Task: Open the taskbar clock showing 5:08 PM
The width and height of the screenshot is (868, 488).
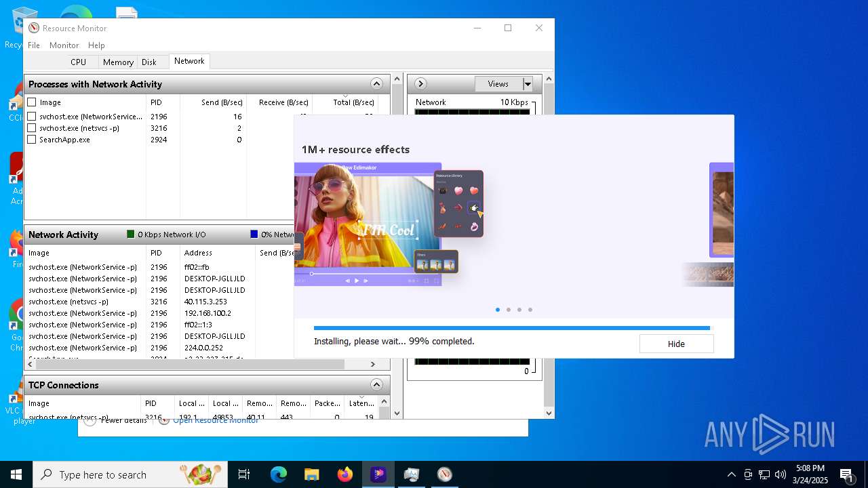Action: click(x=811, y=474)
